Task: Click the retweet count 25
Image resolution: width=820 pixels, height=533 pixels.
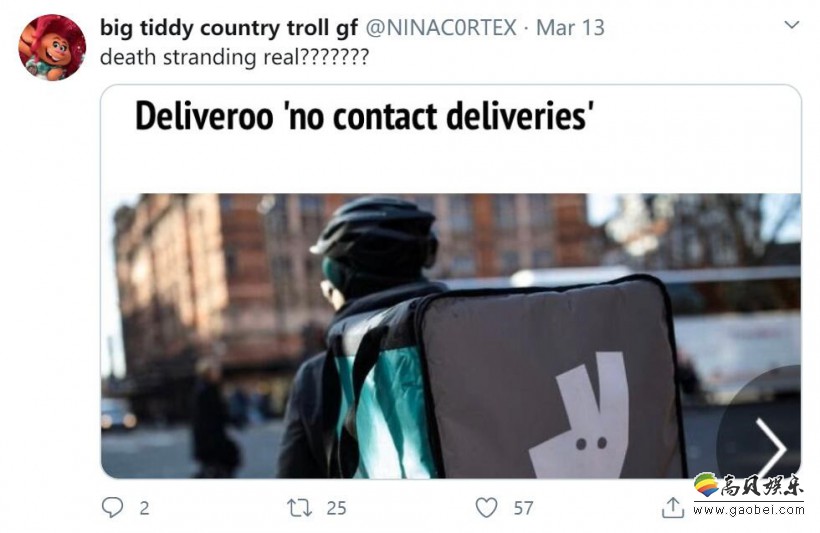Action: (x=336, y=508)
